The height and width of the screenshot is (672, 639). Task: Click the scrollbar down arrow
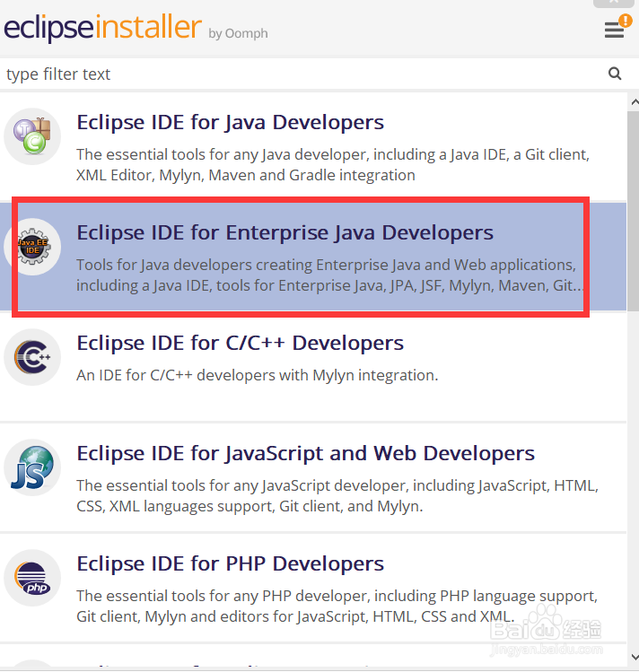634,657
